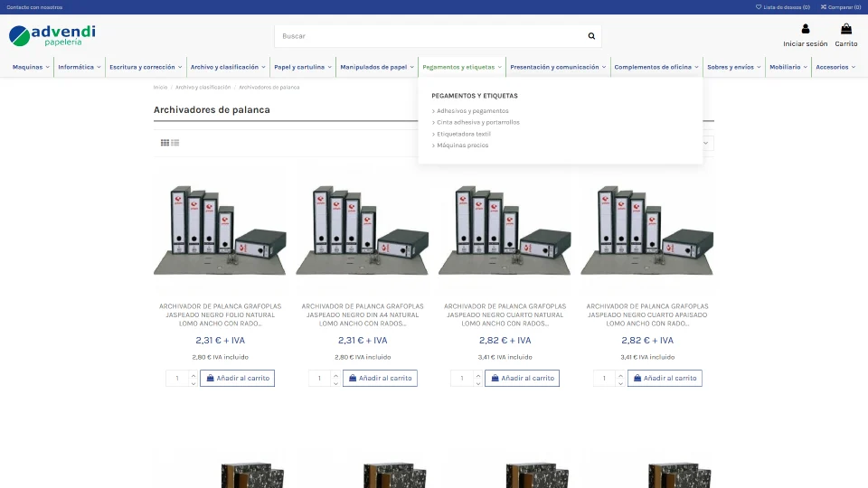Add Cuarto Apaisado archivador to cart
Image resolution: width=868 pixels, height=488 pixels.
(x=665, y=379)
